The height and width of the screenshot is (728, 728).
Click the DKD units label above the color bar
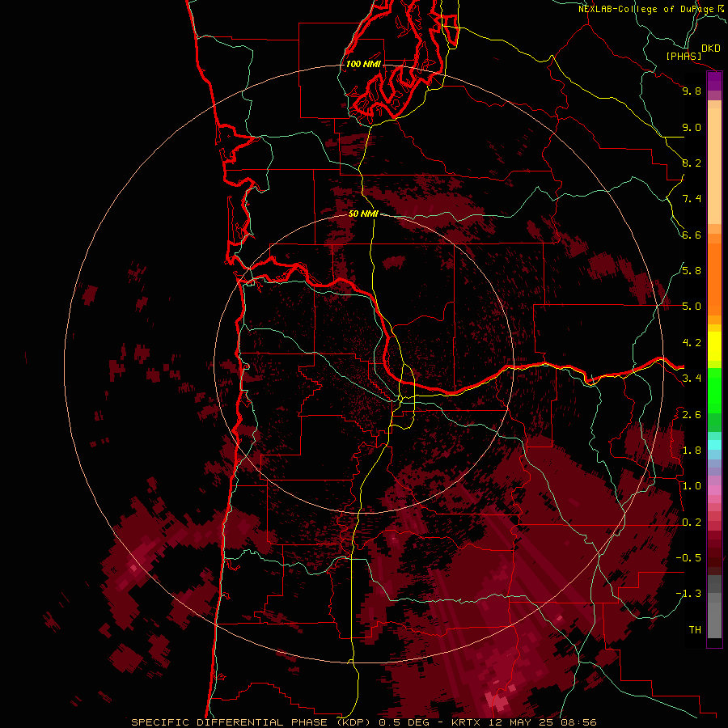pyautogui.click(x=711, y=49)
